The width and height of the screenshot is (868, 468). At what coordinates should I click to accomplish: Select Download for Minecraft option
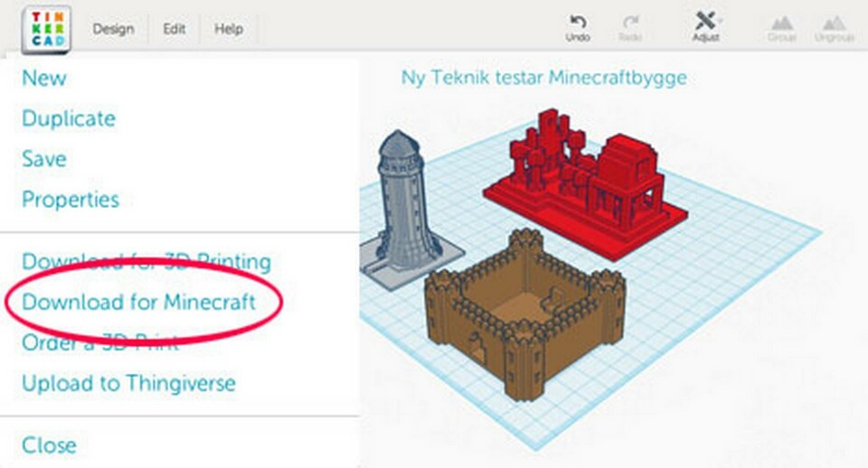tap(138, 302)
